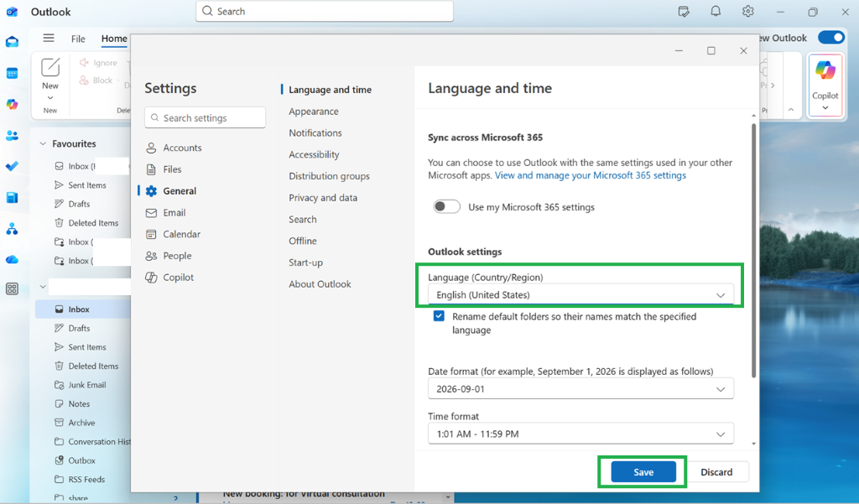Collapse the account folder list chevron
The height and width of the screenshot is (504, 859).
43,287
